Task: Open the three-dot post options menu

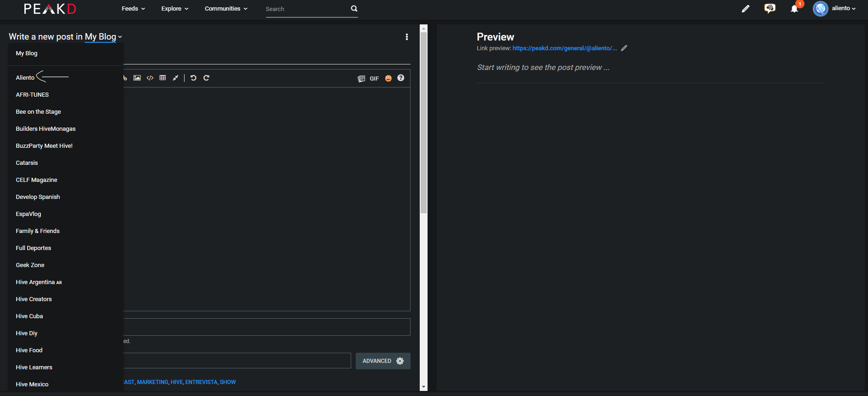Action: 407,37
